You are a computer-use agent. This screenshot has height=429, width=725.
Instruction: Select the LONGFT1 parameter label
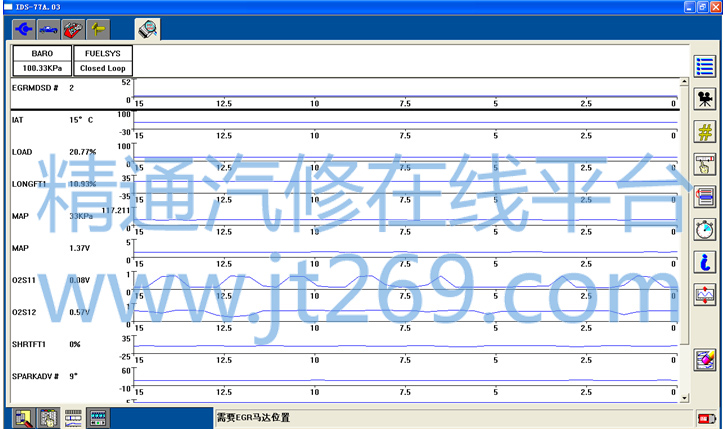click(29, 184)
